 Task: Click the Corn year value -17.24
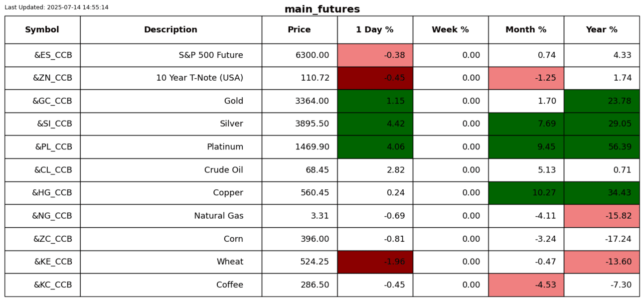point(618,239)
